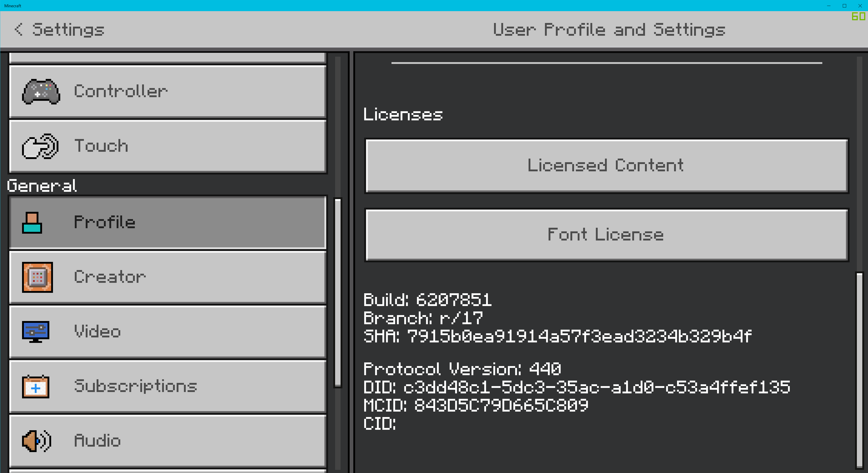Click the left sidebar scrollbar handle

click(338, 293)
